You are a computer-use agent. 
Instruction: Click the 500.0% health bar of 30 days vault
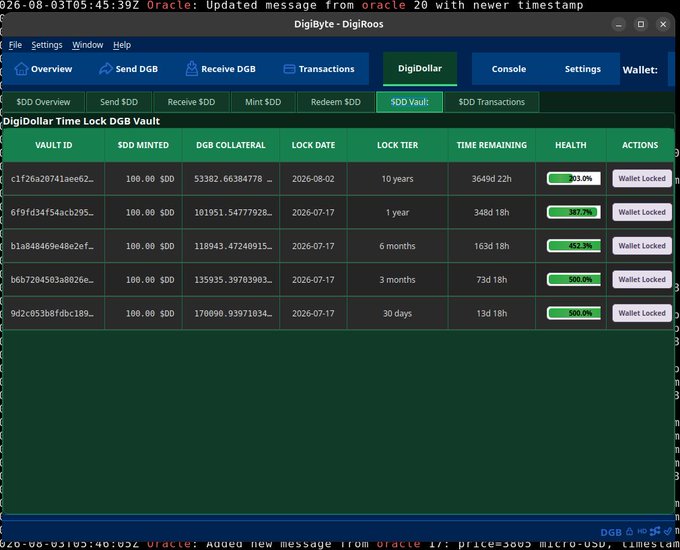574,313
